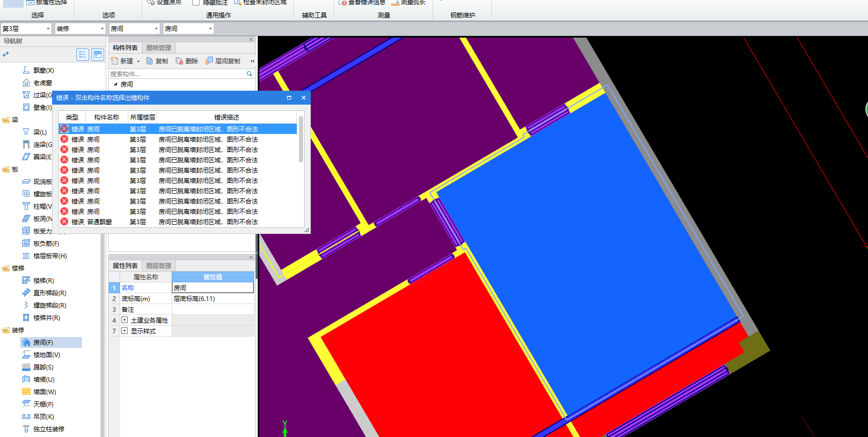Close the component list panel
Viewport: 868px width, 437px height.
click(x=251, y=40)
